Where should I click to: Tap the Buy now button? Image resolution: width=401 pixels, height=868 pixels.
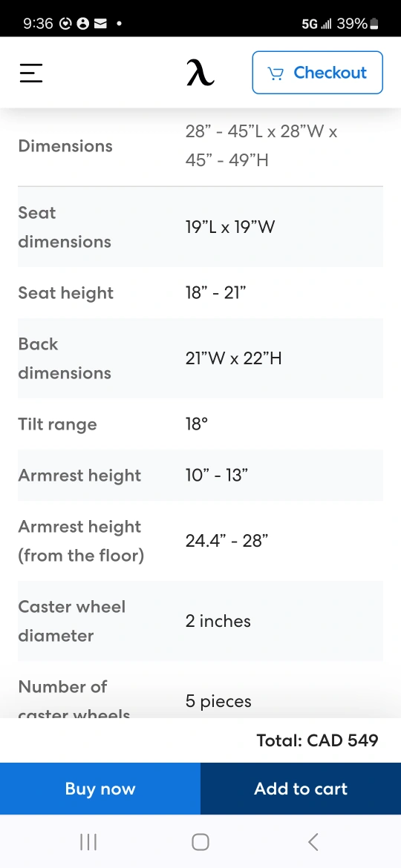coord(100,789)
